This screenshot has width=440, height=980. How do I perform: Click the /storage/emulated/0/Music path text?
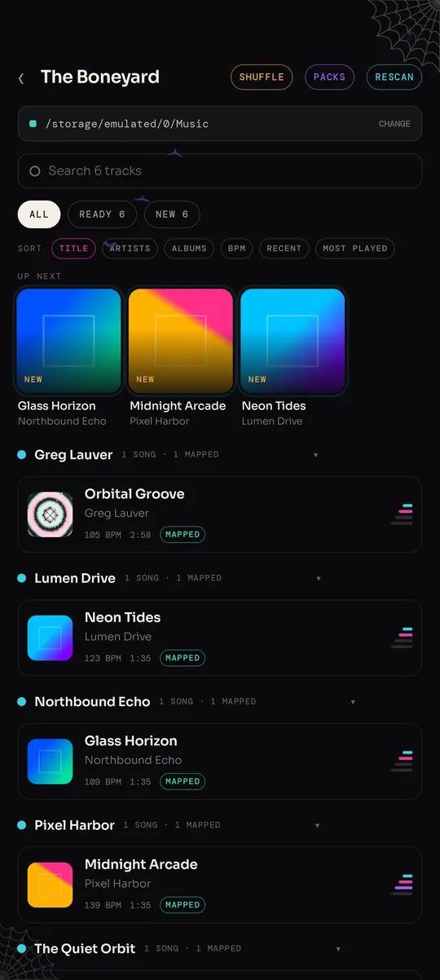pos(127,124)
